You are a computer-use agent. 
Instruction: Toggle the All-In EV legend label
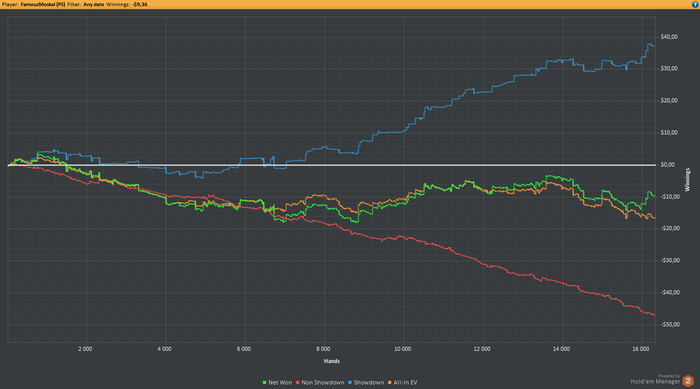point(405,383)
